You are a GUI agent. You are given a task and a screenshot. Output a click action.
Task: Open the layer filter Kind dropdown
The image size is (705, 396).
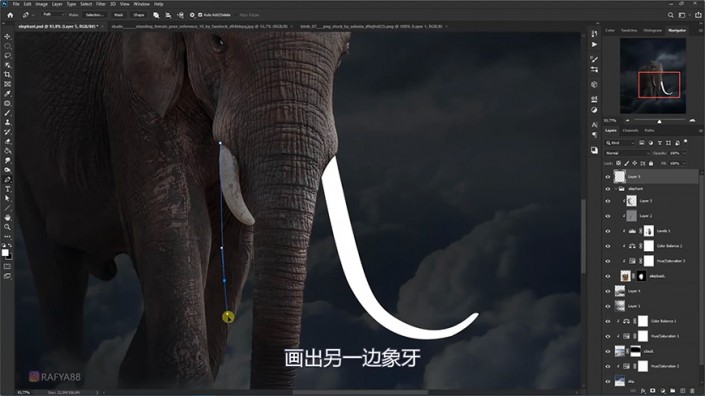click(620, 143)
